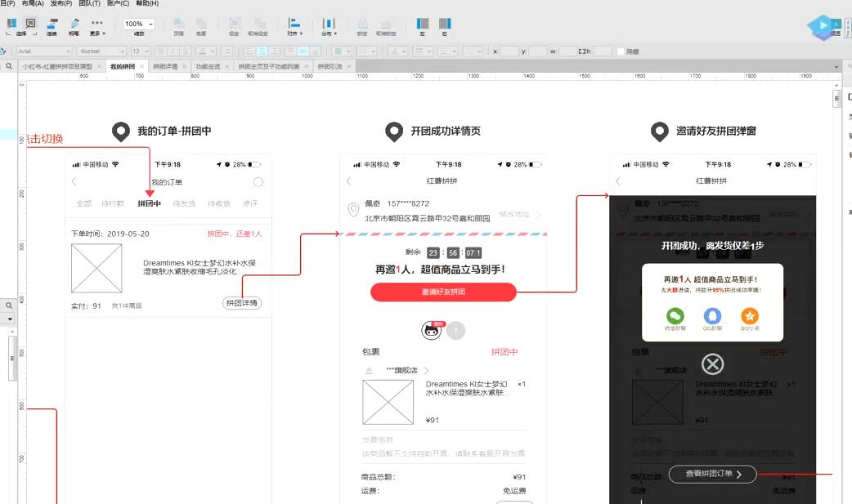Toggle align text right
This screenshot has width=852, height=504.
[x=275, y=51]
